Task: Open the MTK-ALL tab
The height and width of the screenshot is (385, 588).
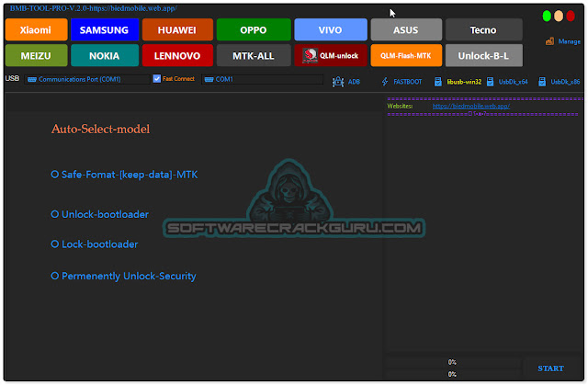Action: tap(254, 55)
